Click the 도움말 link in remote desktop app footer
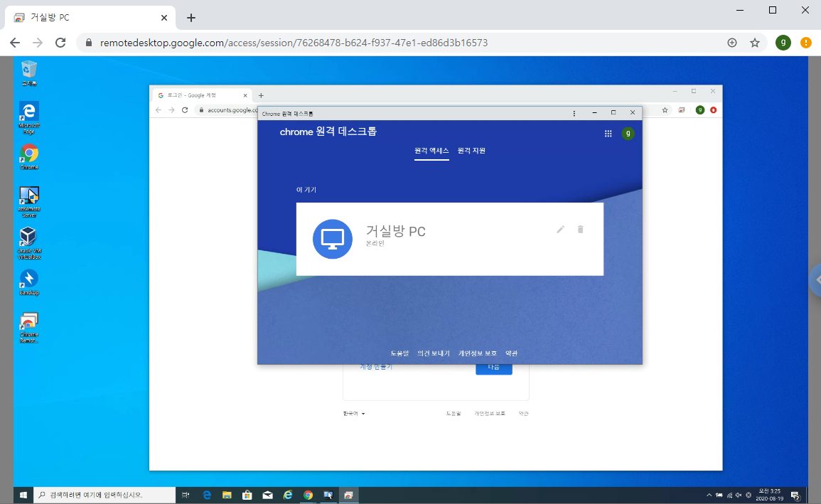This screenshot has width=821, height=504. click(x=399, y=353)
